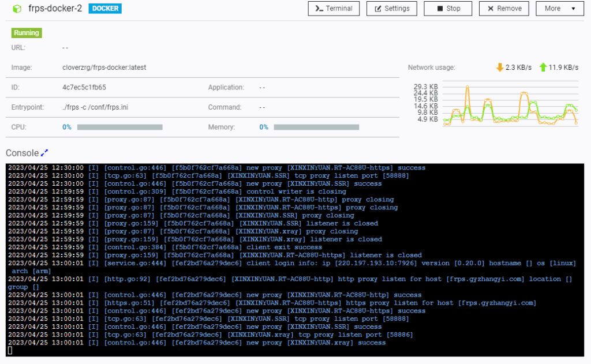Click the 29.3 KB graph axis label

point(425,87)
